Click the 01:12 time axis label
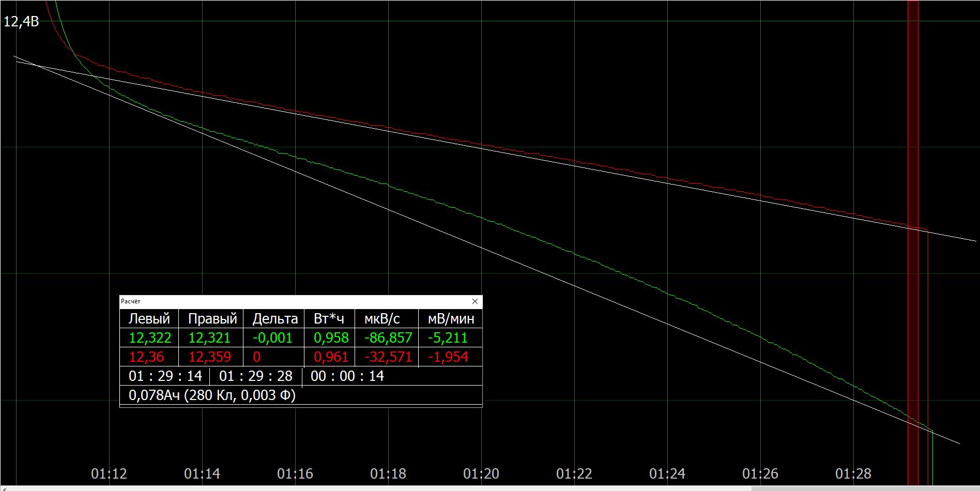980x491 pixels. (109, 473)
